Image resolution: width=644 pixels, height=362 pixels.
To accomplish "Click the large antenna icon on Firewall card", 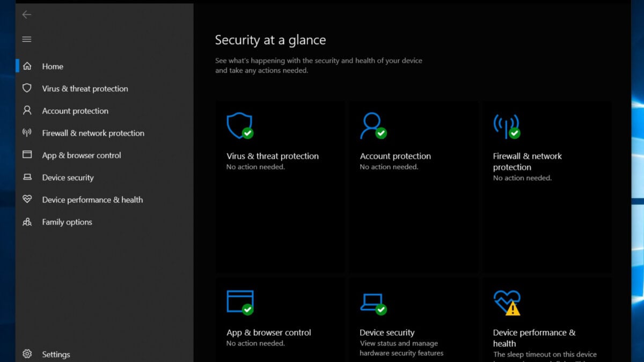I will pos(506,126).
